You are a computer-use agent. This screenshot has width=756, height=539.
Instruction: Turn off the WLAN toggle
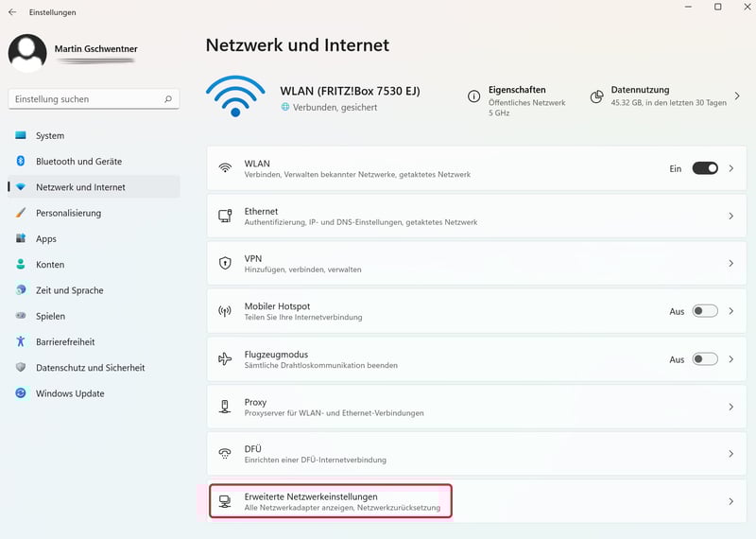tap(705, 168)
